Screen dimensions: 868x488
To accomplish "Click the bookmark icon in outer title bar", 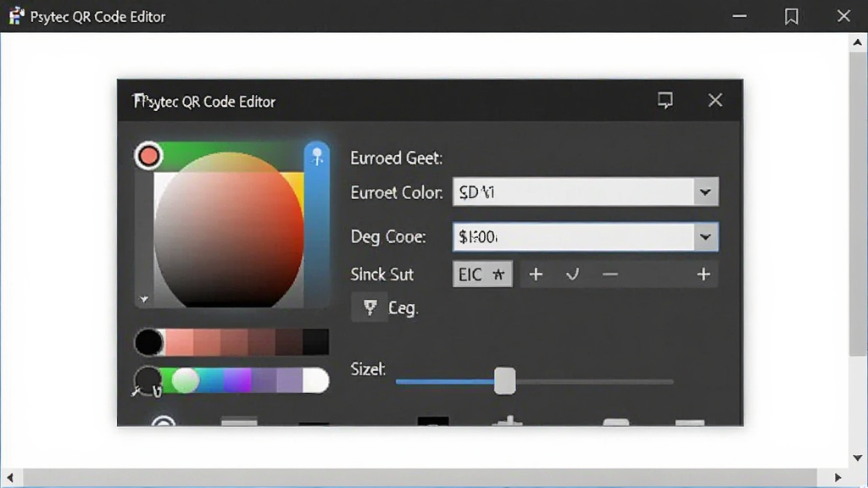I will [792, 17].
